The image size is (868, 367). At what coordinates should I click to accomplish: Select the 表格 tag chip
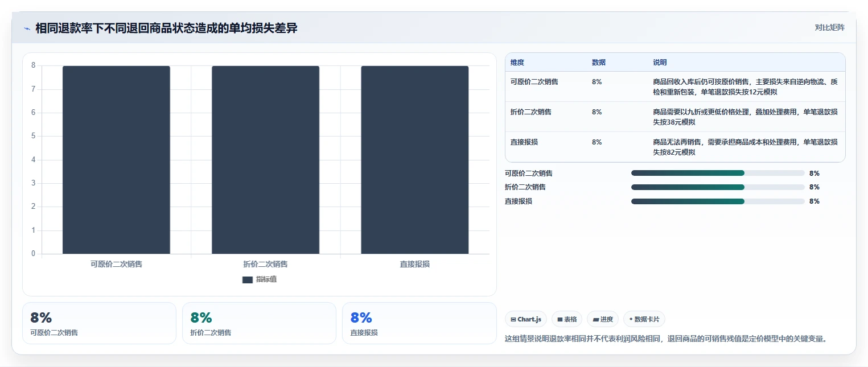point(567,319)
